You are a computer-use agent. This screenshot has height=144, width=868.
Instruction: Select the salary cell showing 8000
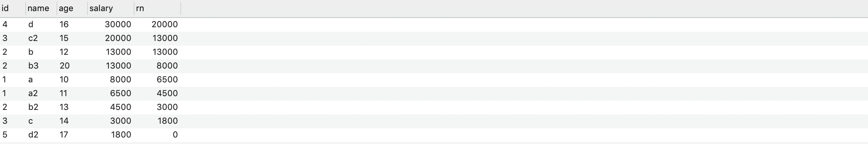point(111,80)
